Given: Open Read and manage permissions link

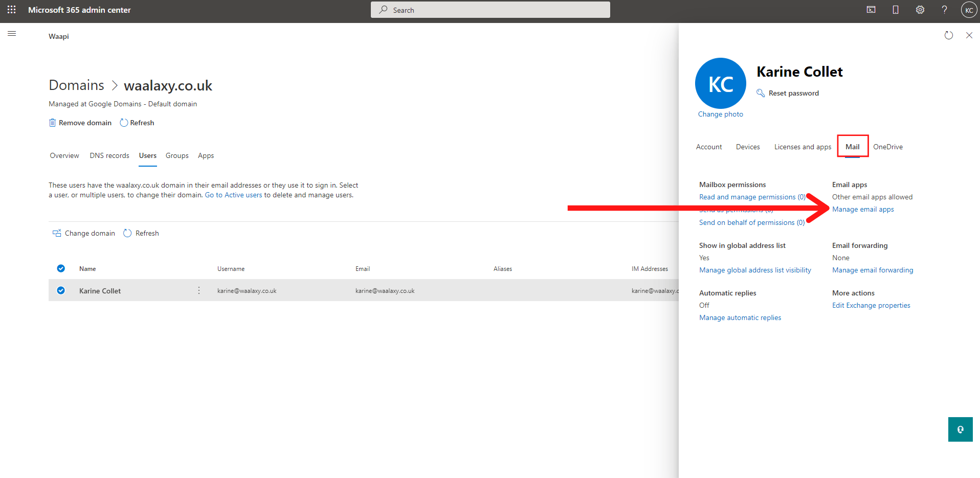Looking at the screenshot, I should click(x=752, y=197).
